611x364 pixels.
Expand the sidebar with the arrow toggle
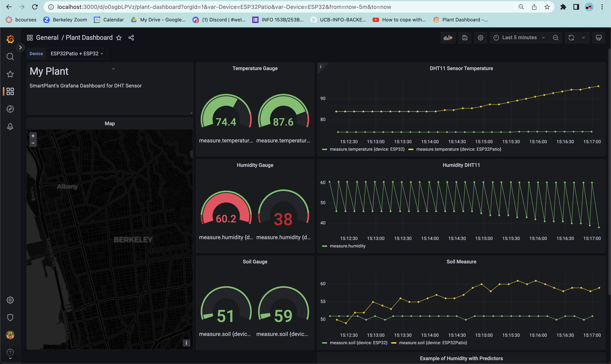tap(21, 47)
